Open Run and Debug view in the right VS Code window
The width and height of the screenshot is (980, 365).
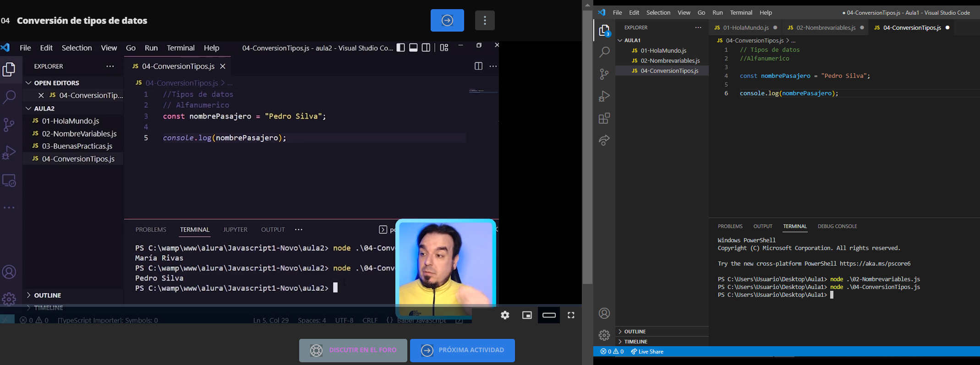(x=604, y=96)
